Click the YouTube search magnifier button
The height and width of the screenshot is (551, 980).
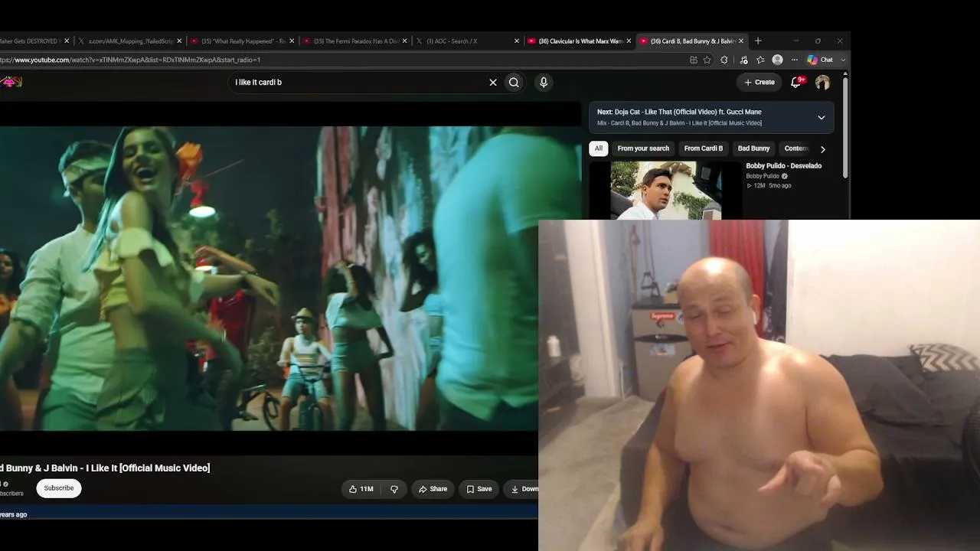pyautogui.click(x=514, y=83)
